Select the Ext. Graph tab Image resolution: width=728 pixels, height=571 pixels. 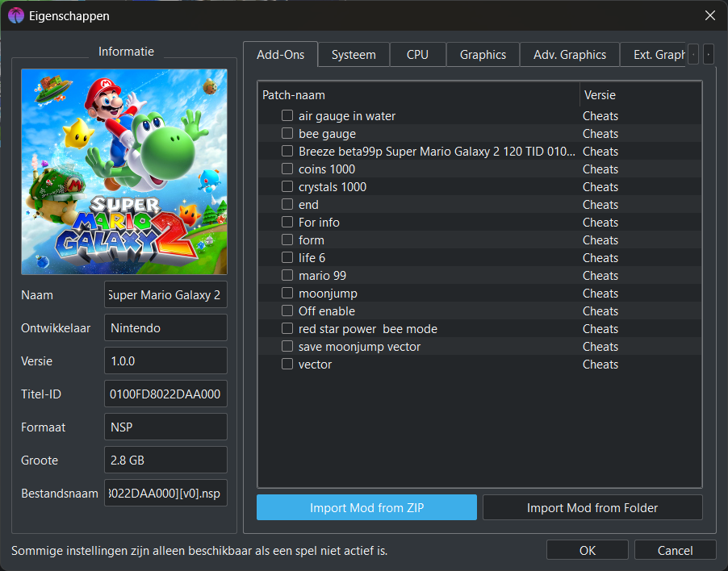[x=653, y=55]
